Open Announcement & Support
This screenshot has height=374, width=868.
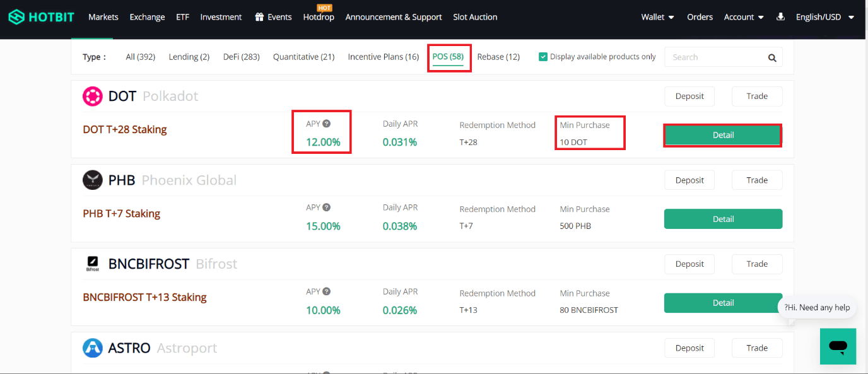point(394,17)
